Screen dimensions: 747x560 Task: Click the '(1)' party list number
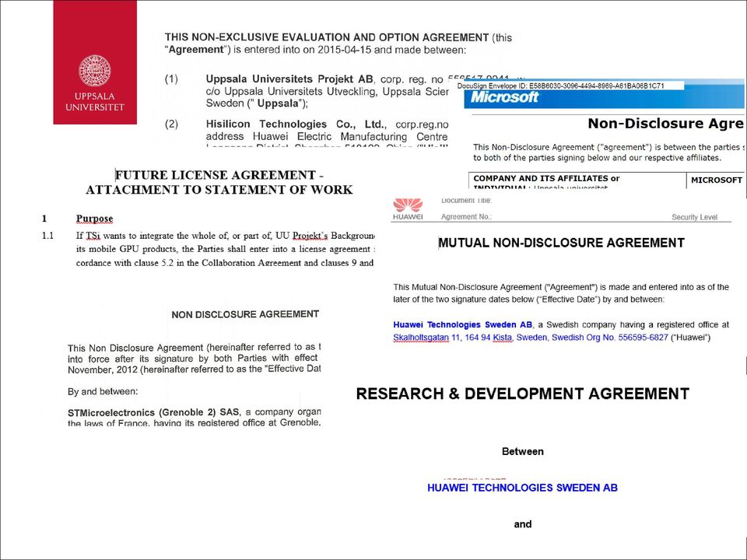171,79
